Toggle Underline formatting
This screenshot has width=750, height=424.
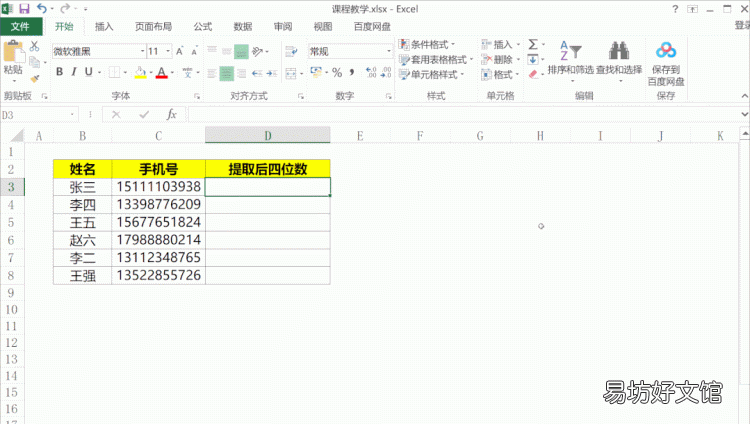pos(88,72)
